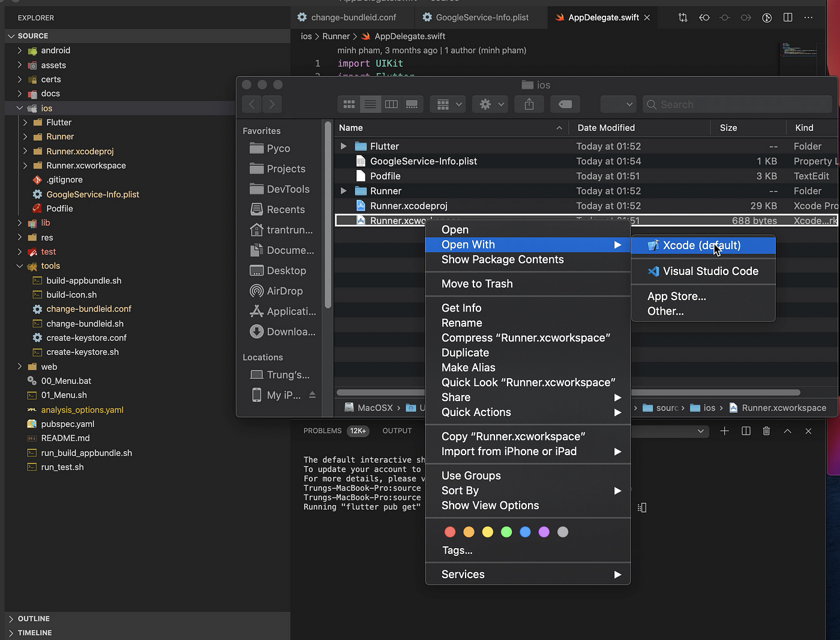The image size is (840, 640).
Task: Expand the lib folder in Explorer
Action: pos(20,222)
